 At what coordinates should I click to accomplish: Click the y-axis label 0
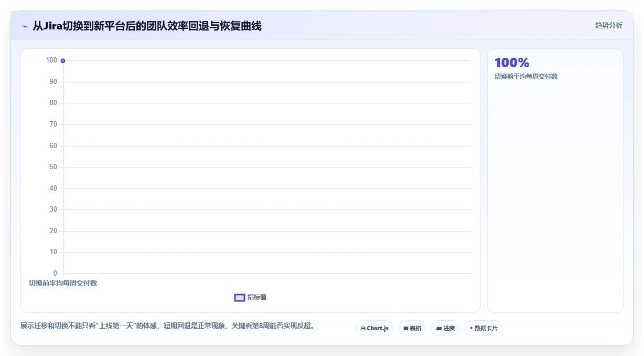(55, 274)
